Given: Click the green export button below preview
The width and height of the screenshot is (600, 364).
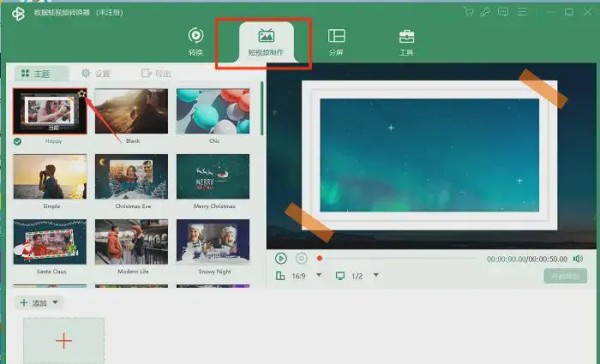Looking at the screenshot, I should (565, 276).
